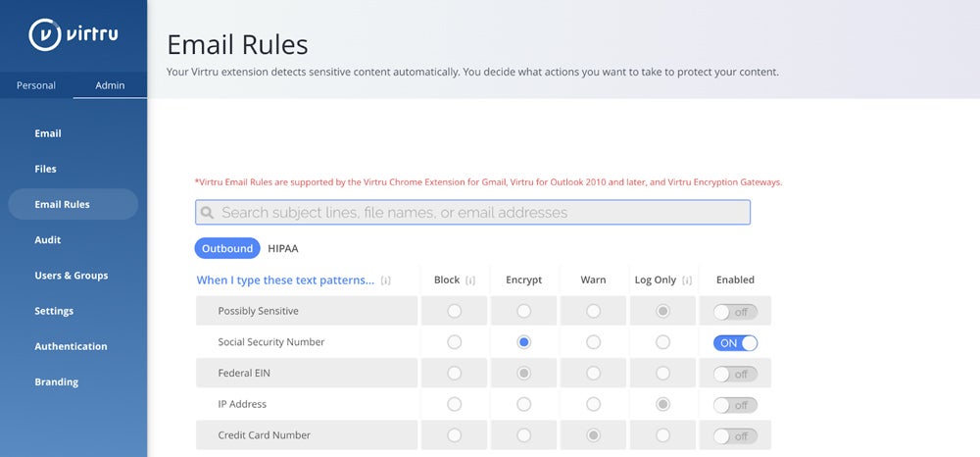980x457 pixels.
Task: Go to Users & Groups page
Action: pyautogui.click(x=72, y=276)
